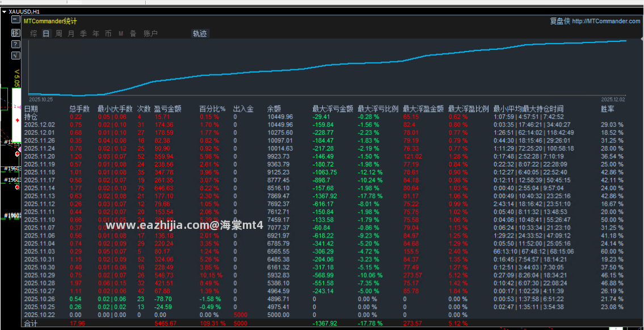Click total profit 5465.67

coord(166,323)
